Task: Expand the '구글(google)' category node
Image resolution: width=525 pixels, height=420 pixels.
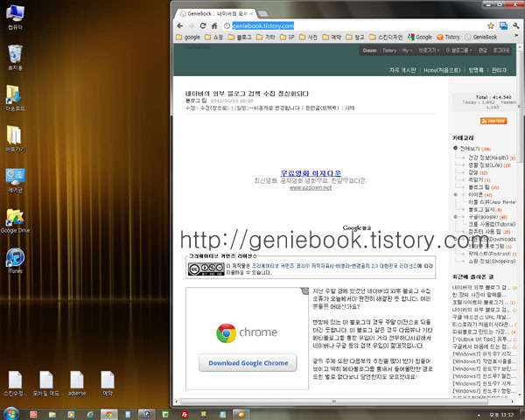Action: pos(455,217)
